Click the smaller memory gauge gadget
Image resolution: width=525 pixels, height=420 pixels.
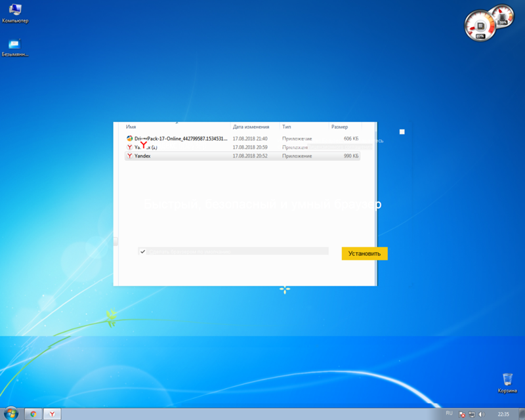[x=502, y=17]
